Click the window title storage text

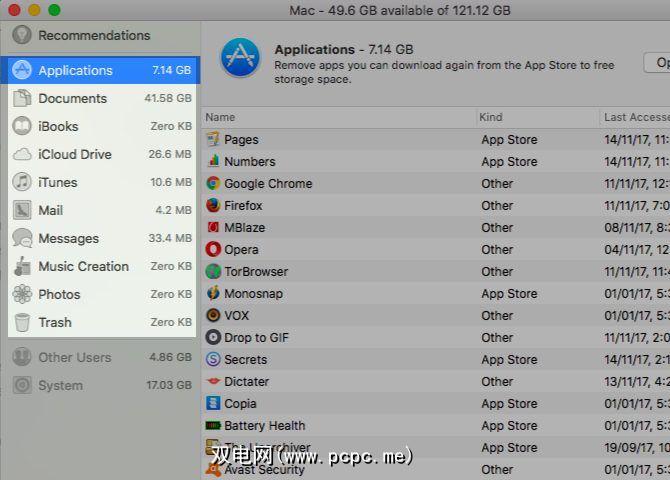[400, 10]
